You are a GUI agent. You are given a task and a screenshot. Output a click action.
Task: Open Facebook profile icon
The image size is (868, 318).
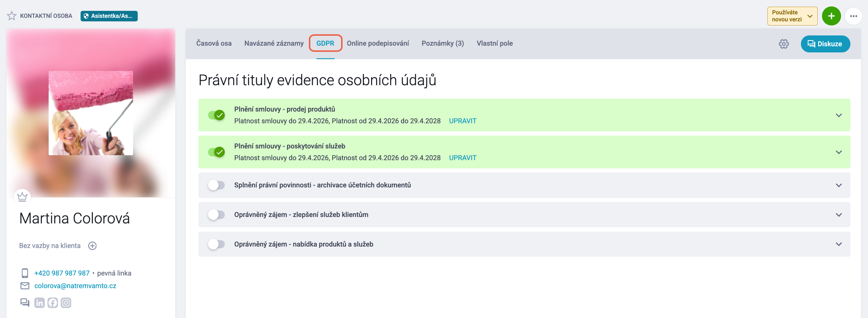point(52,303)
